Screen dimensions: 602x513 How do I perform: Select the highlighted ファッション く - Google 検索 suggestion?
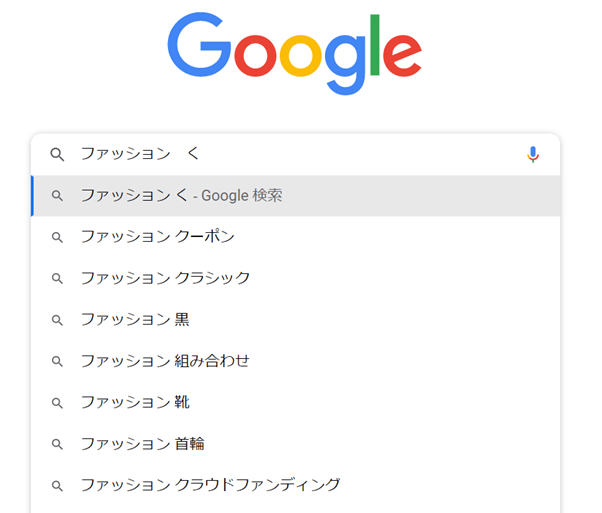tap(182, 196)
